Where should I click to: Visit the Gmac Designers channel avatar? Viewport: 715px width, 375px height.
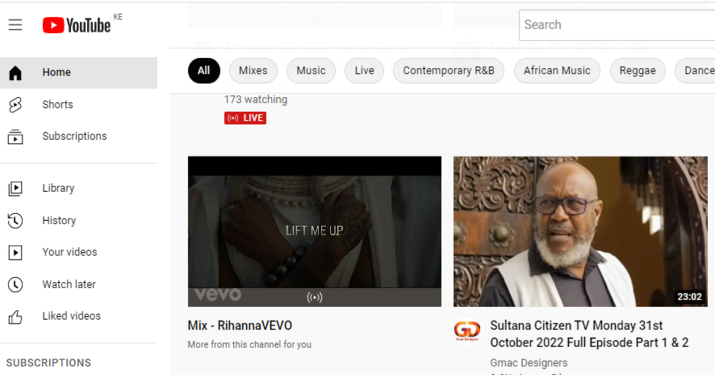(x=467, y=330)
